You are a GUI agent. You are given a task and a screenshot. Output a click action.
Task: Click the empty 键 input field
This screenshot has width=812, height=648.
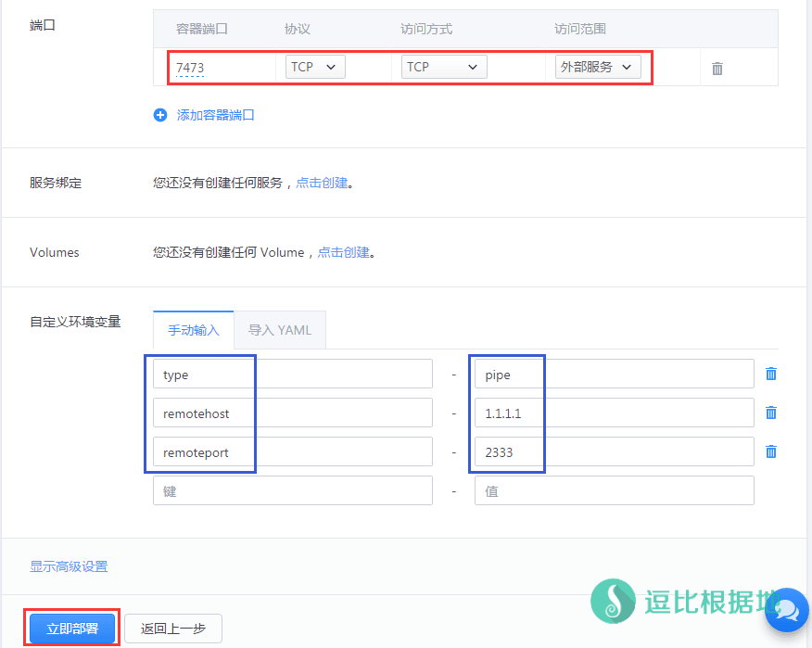[292, 490]
